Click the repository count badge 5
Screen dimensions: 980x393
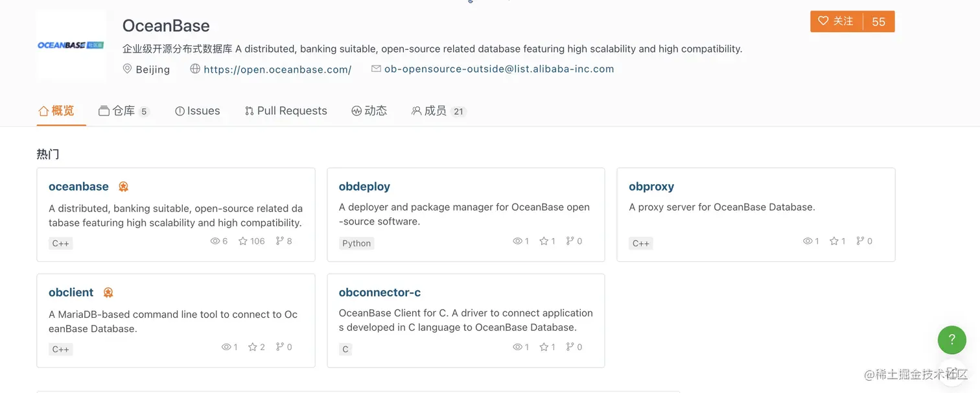pyautogui.click(x=144, y=112)
